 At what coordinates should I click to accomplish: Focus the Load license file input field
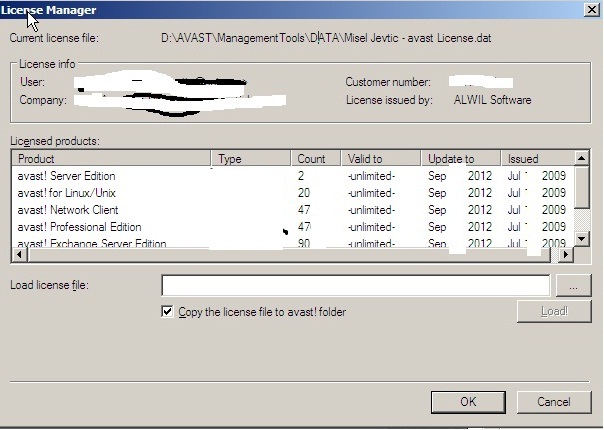(356, 286)
